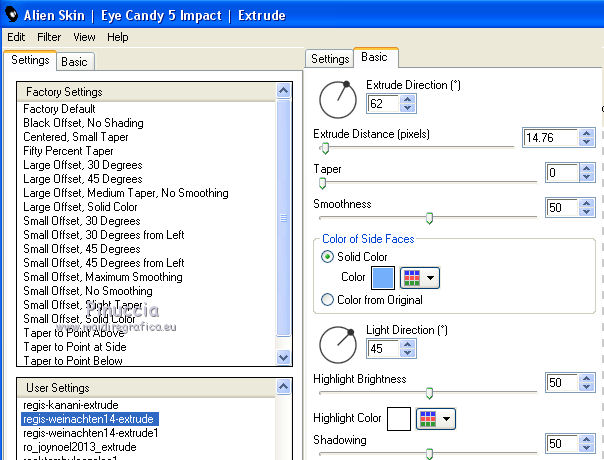Select Small Offset, Maximum Smoothing preset
Screen dimensions: 604x460
coord(103,277)
